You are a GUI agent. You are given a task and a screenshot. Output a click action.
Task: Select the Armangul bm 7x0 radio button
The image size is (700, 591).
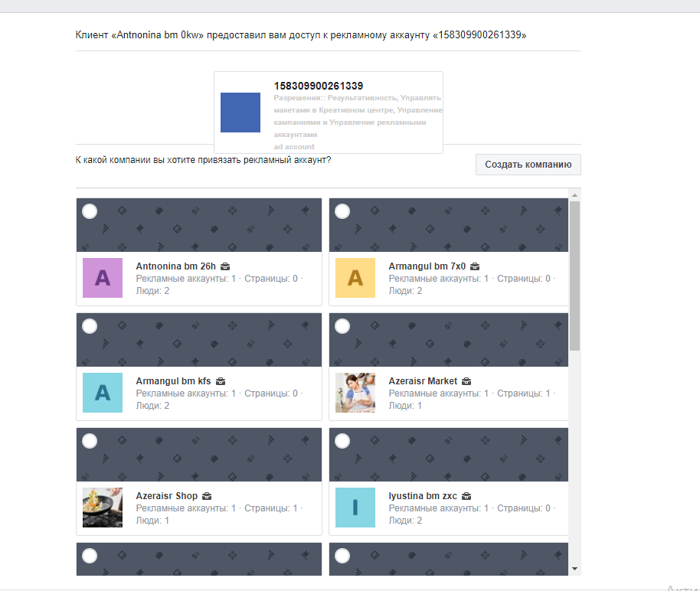click(342, 211)
